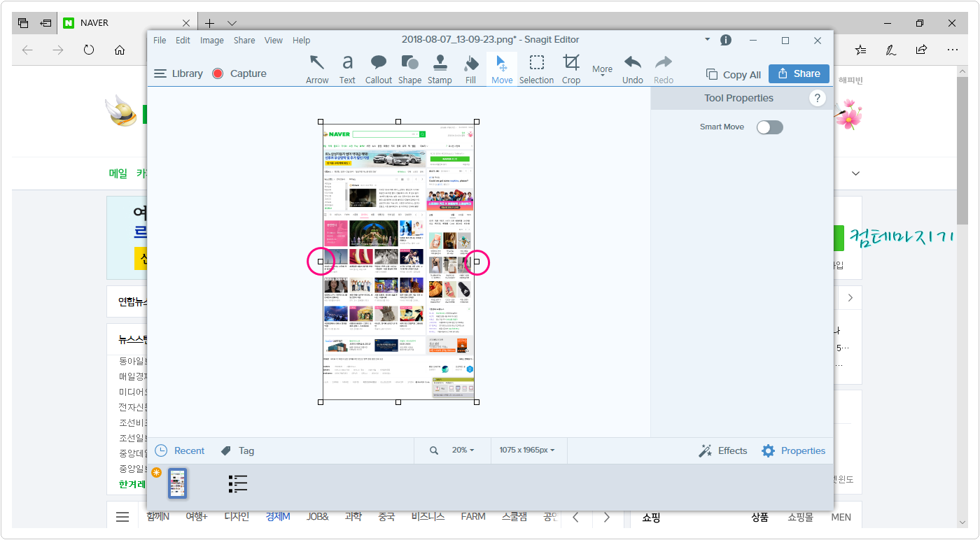
Task: Open Tool Properties help question mark
Action: [x=817, y=99]
